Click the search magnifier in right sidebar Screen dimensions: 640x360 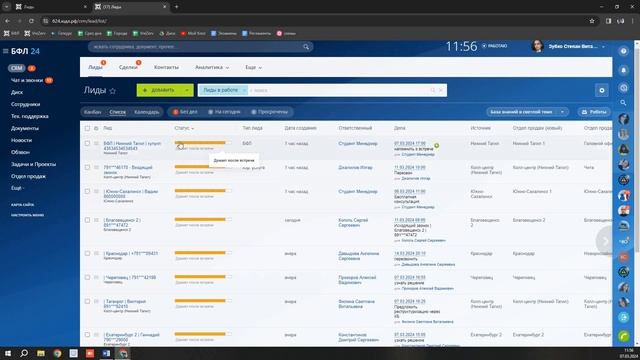pos(623,103)
